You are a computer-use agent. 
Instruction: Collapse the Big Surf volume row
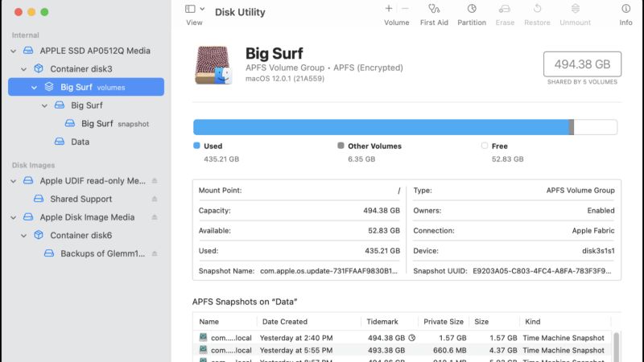tap(44, 105)
